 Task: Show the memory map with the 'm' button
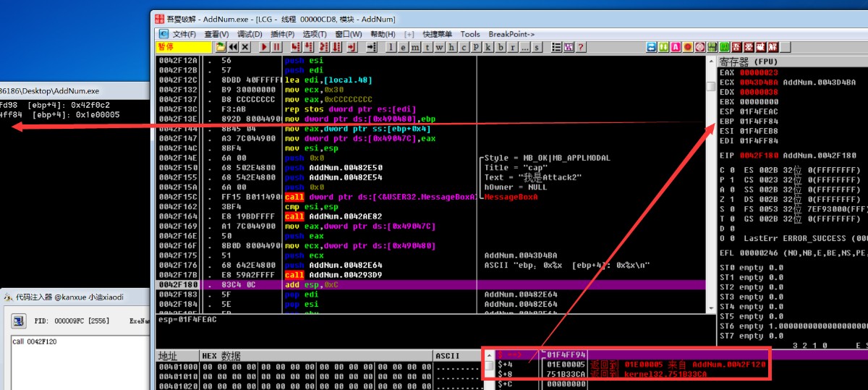pyautogui.click(x=414, y=47)
